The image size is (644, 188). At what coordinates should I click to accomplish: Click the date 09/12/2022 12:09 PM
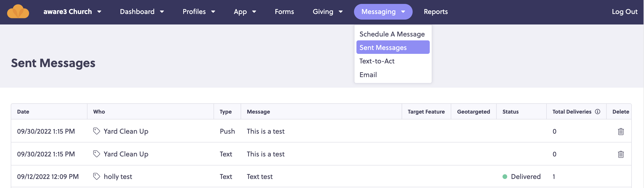(48, 176)
